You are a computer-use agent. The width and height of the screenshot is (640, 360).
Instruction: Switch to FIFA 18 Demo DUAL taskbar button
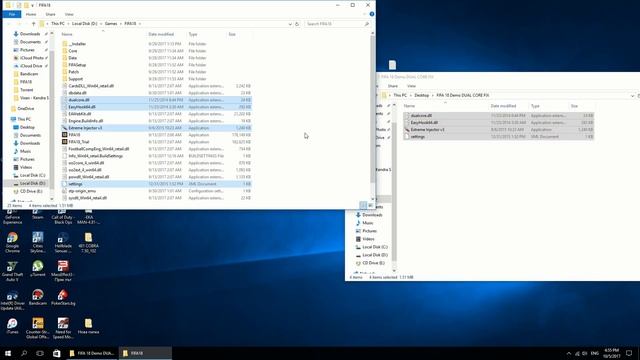(92, 353)
